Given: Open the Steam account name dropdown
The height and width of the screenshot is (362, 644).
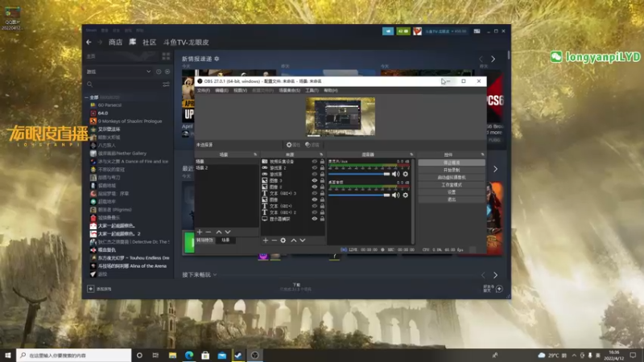Looking at the screenshot, I should (446, 31).
